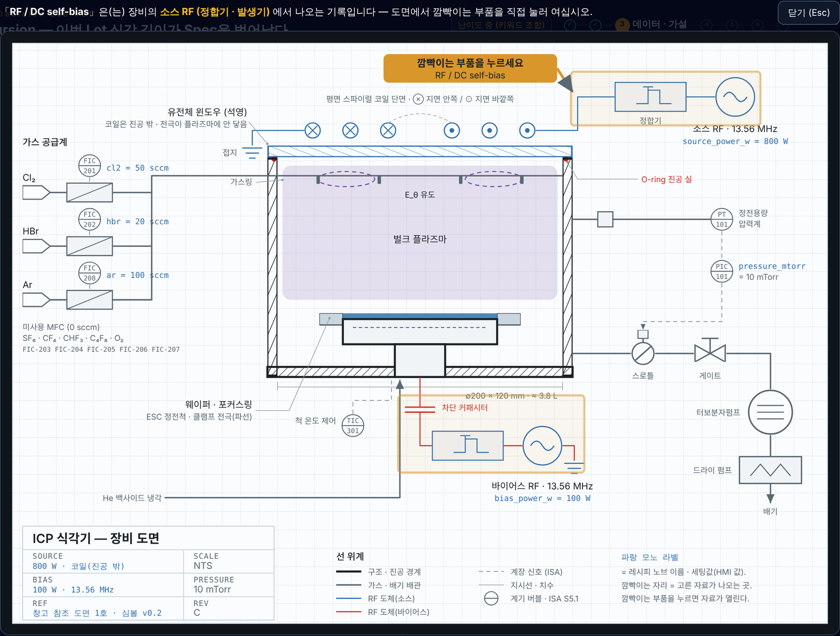Click the PIC 101 controller bubble
Screen dimensions: 840x636
[722, 272]
